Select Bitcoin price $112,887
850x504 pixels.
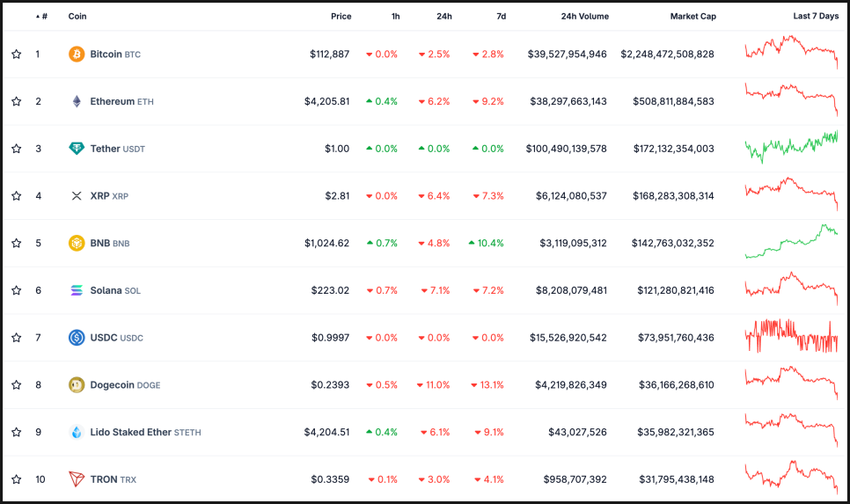330,55
